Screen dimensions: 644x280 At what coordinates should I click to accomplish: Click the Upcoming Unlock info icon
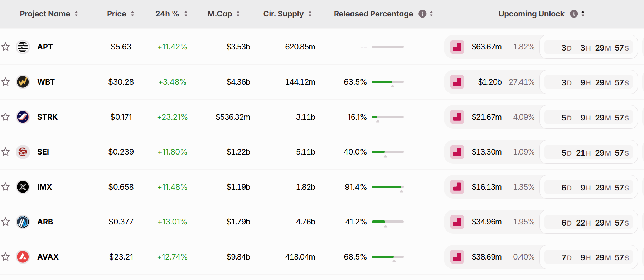[574, 14]
